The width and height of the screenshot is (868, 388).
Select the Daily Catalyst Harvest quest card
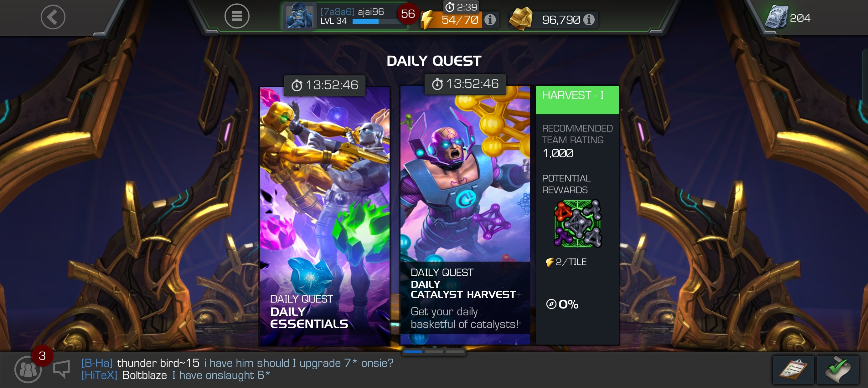coord(465,215)
